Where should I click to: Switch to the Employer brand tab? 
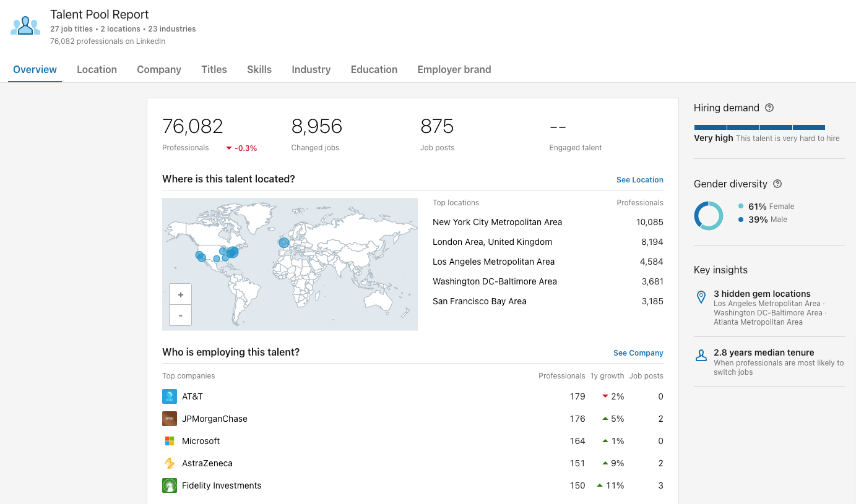pos(454,69)
